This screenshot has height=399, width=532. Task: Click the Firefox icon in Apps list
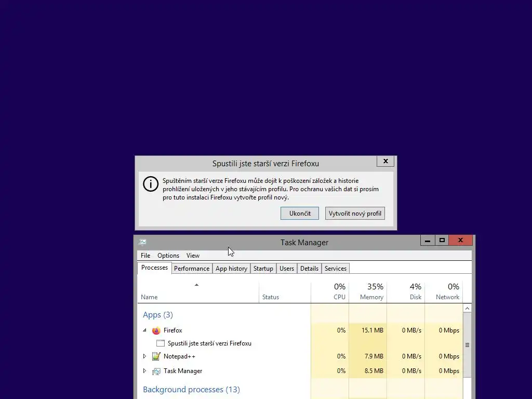coord(156,330)
